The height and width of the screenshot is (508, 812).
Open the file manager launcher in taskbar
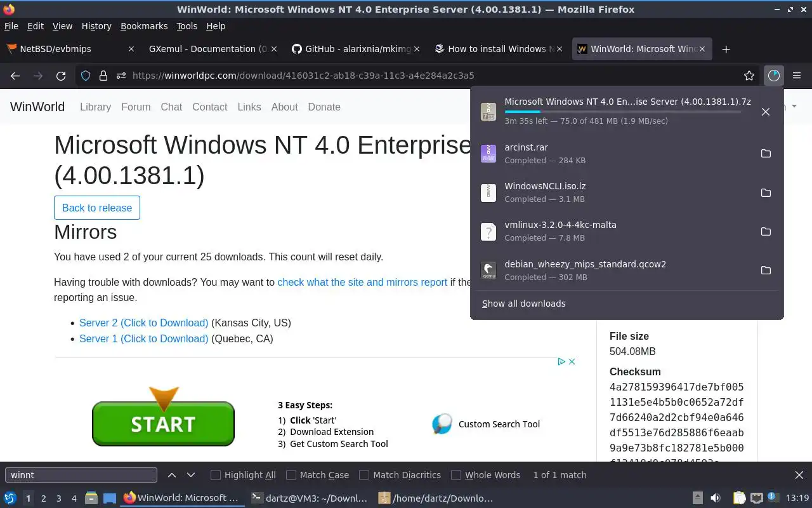(x=91, y=498)
